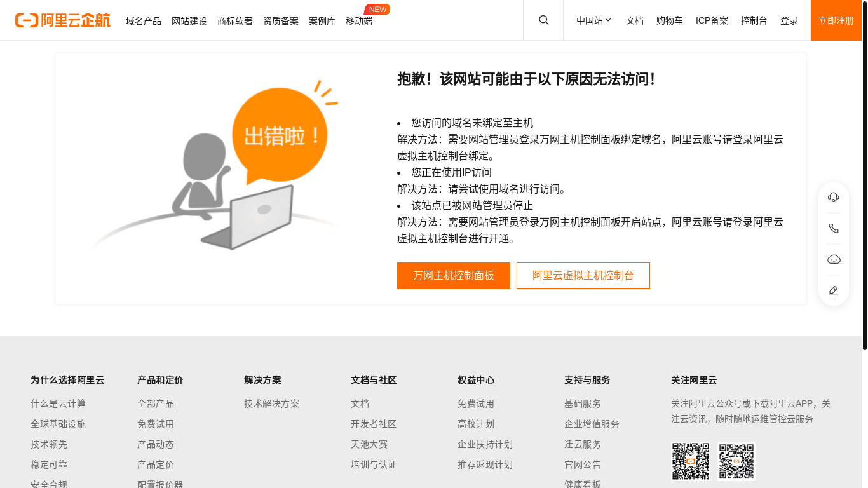Open footer link 产品定价
This screenshot has width=868, height=488.
click(x=156, y=464)
